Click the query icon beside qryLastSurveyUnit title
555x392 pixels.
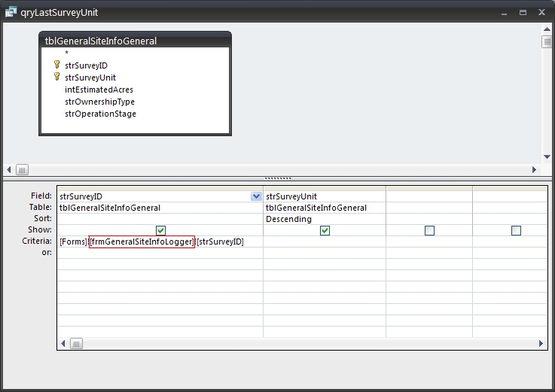(x=11, y=12)
